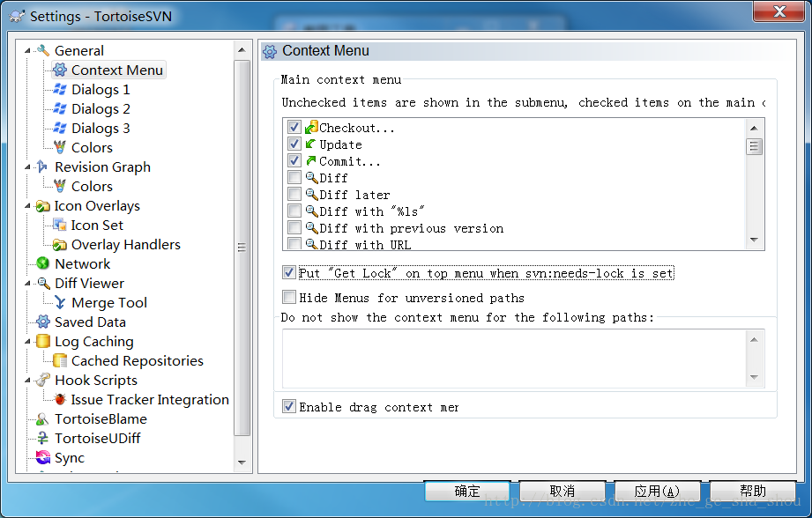Open the Network settings page
This screenshot has height=518, width=812.
coord(82,264)
